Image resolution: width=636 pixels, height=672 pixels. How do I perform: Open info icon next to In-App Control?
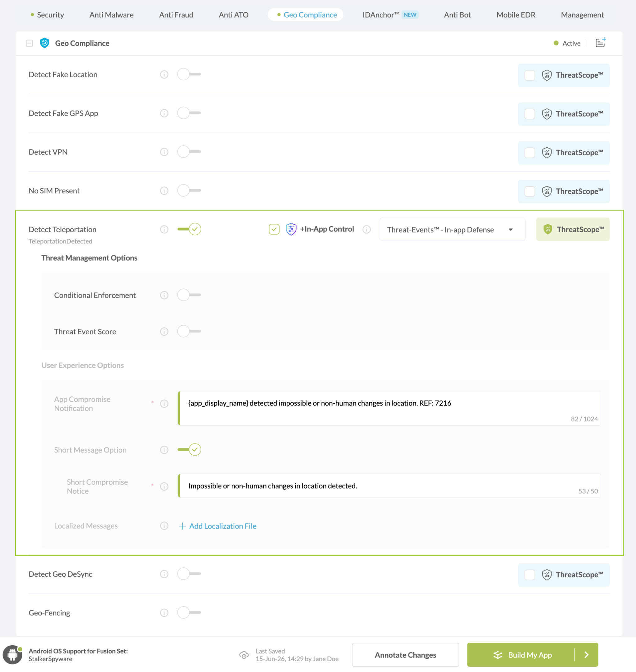pos(366,229)
